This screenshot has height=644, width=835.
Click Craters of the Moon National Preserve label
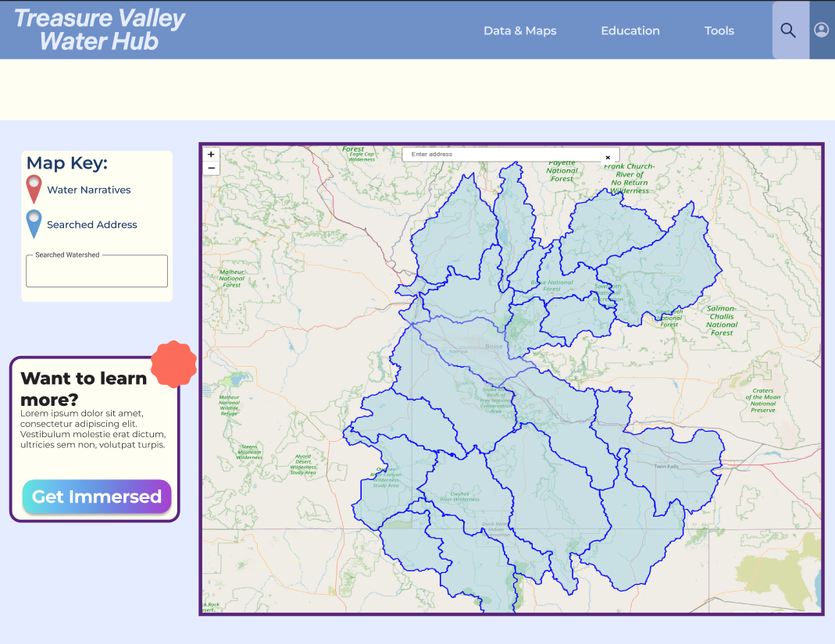point(762,400)
